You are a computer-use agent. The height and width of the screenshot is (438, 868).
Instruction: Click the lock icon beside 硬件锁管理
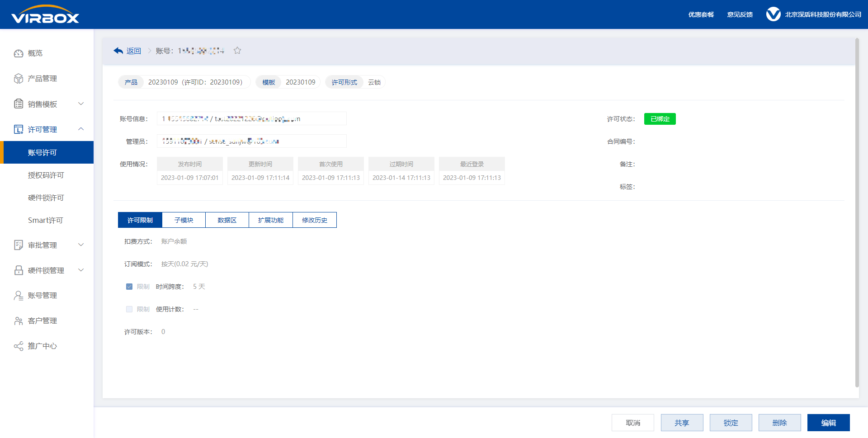click(19, 270)
